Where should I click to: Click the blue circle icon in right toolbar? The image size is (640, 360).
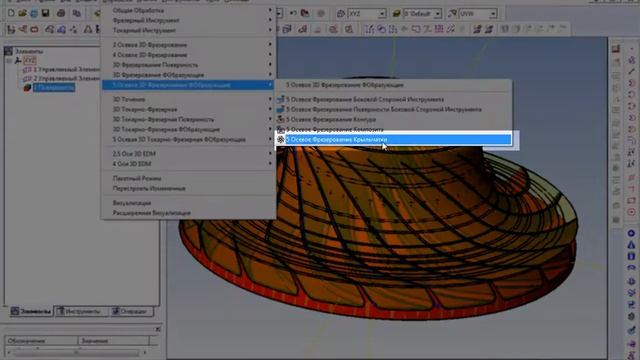click(631, 233)
